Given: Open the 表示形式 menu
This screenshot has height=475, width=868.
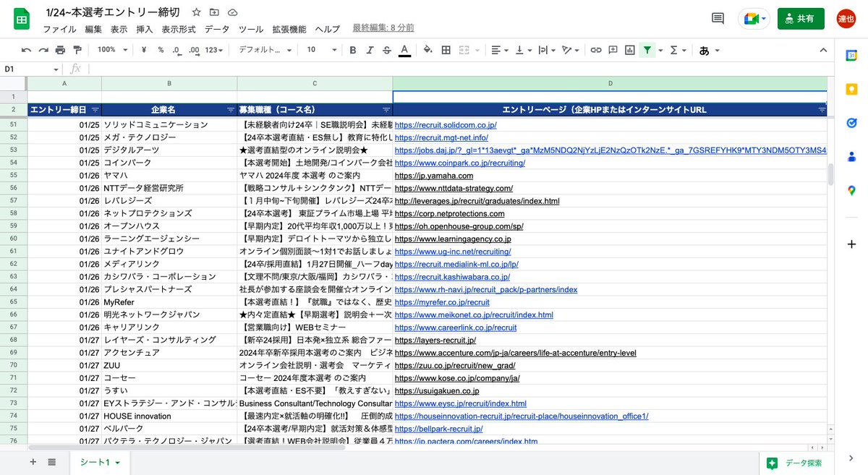Looking at the screenshot, I should pyautogui.click(x=179, y=29).
